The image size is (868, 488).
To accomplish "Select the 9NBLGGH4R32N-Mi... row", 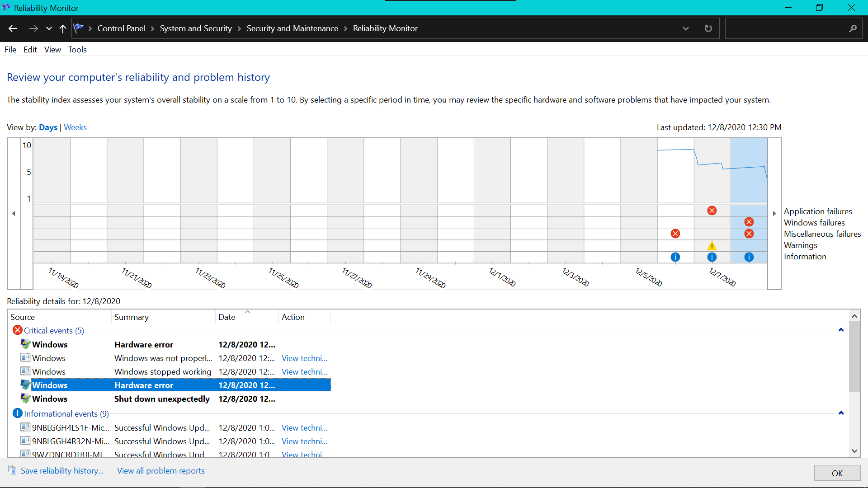I will pyautogui.click(x=175, y=441).
